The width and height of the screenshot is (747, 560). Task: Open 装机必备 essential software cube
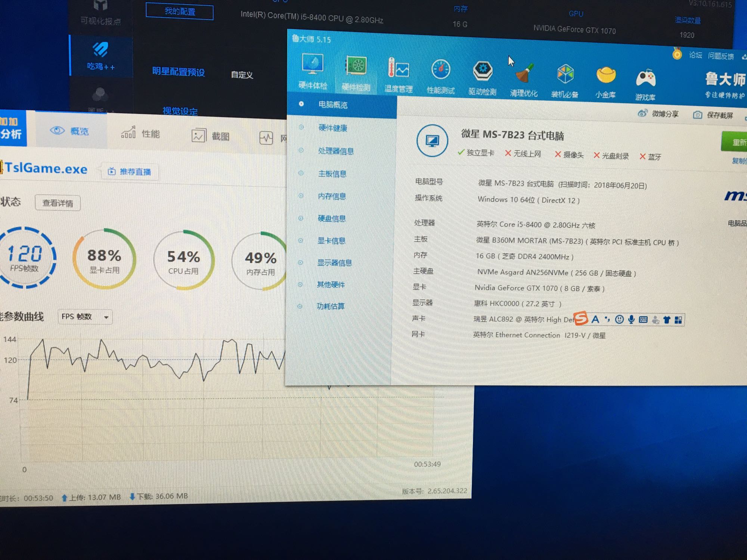coord(565,81)
